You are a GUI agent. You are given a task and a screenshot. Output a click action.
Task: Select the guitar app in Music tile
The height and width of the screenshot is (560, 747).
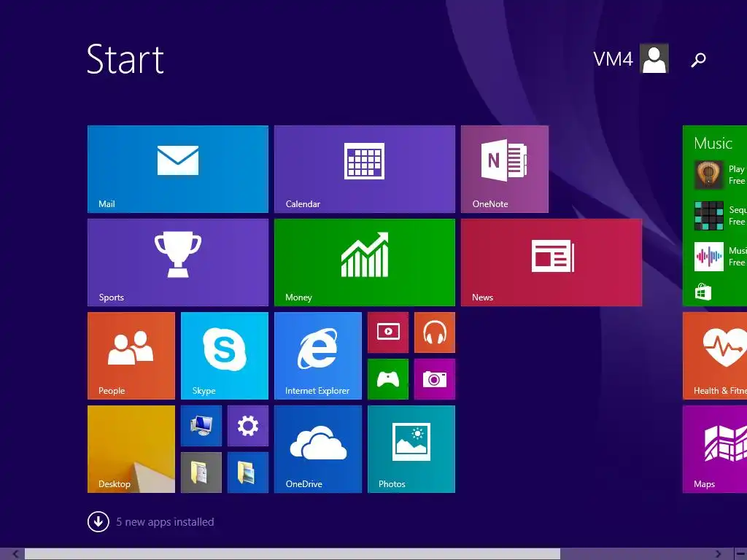coord(709,175)
